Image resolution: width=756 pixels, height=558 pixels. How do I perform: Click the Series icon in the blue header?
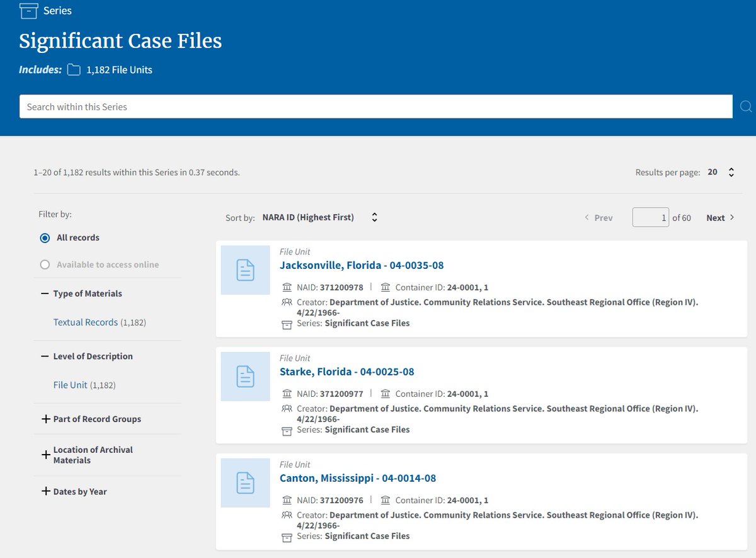coord(28,11)
